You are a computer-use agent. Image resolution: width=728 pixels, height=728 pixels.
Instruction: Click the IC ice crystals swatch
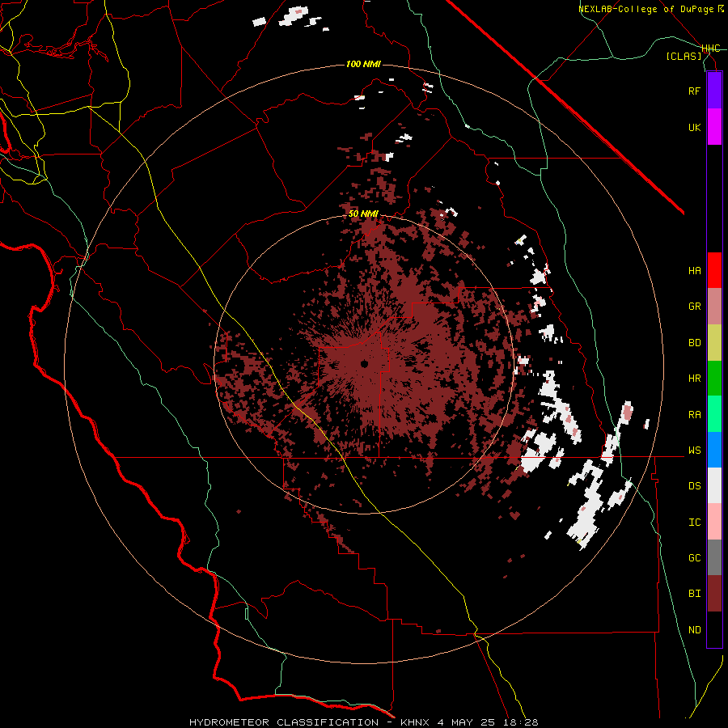[x=714, y=522]
